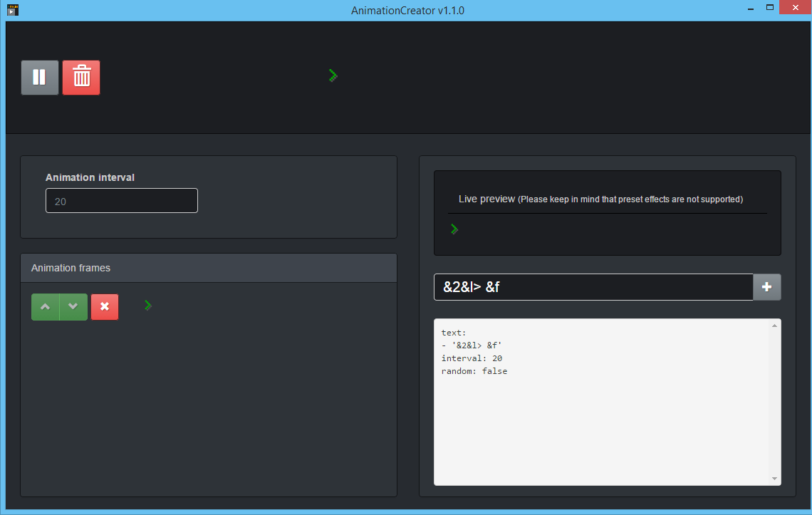Screen dimensions: 812x515
Task: Click 'random: false' line in output
Action: point(474,372)
